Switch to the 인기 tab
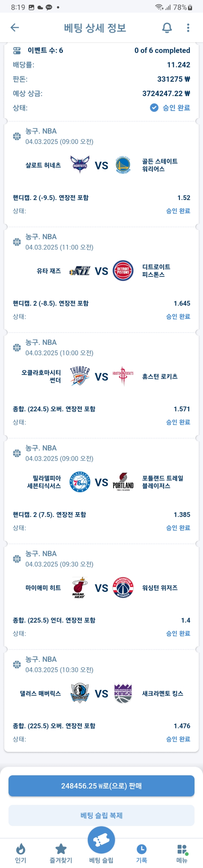This screenshot has height=868, width=203. (x=21, y=852)
